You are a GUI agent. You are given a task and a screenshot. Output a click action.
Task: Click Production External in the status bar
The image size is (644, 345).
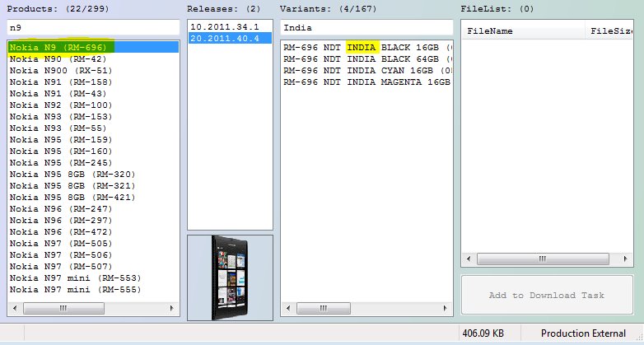coord(583,333)
